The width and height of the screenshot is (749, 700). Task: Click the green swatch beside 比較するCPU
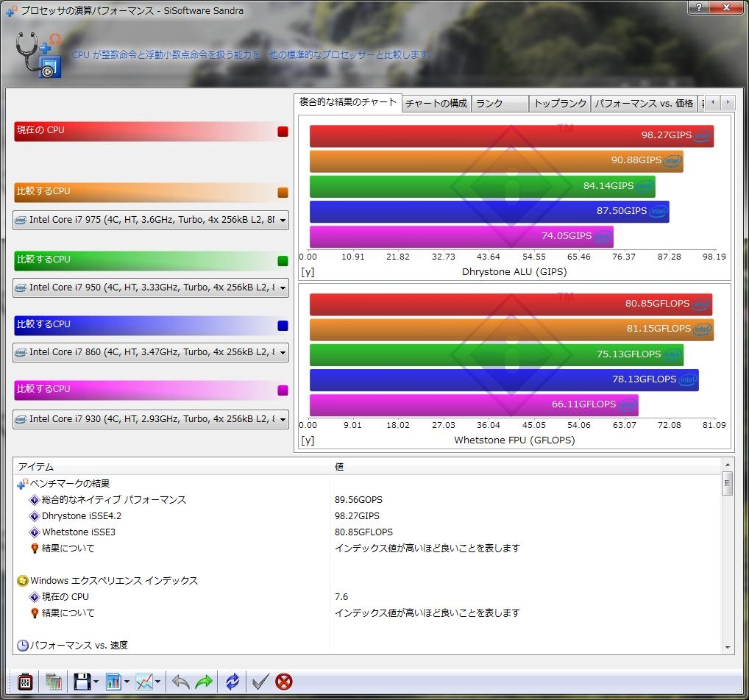coord(283,261)
